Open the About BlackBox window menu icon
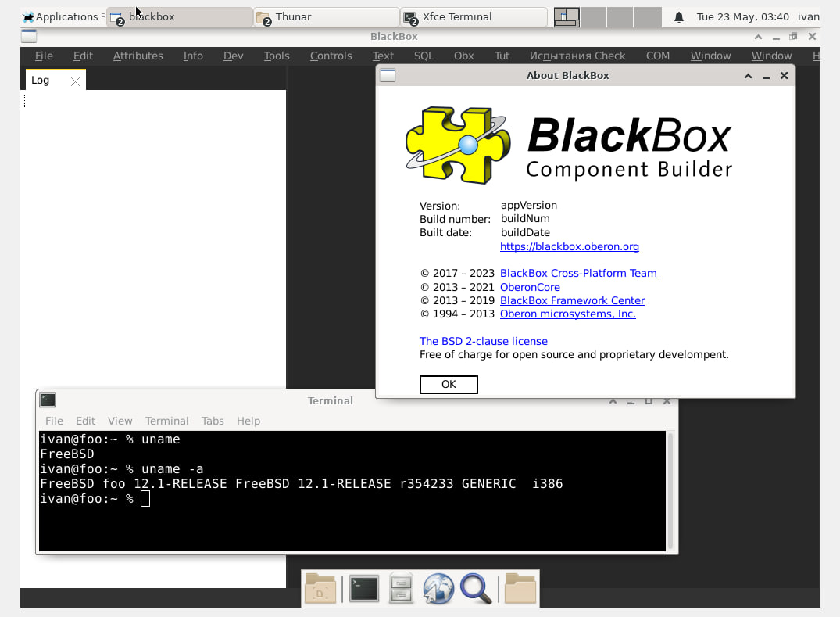 [x=388, y=76]
